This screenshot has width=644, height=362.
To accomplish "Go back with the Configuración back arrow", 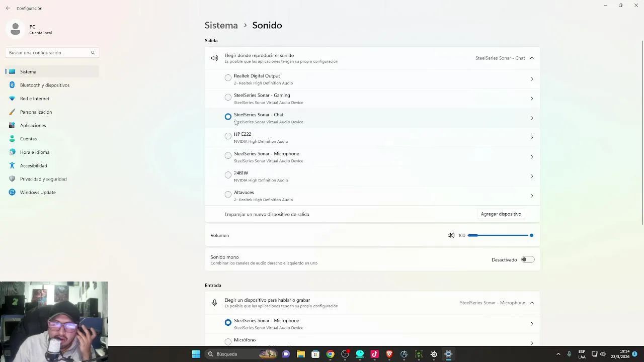I will tap(8, 8).
